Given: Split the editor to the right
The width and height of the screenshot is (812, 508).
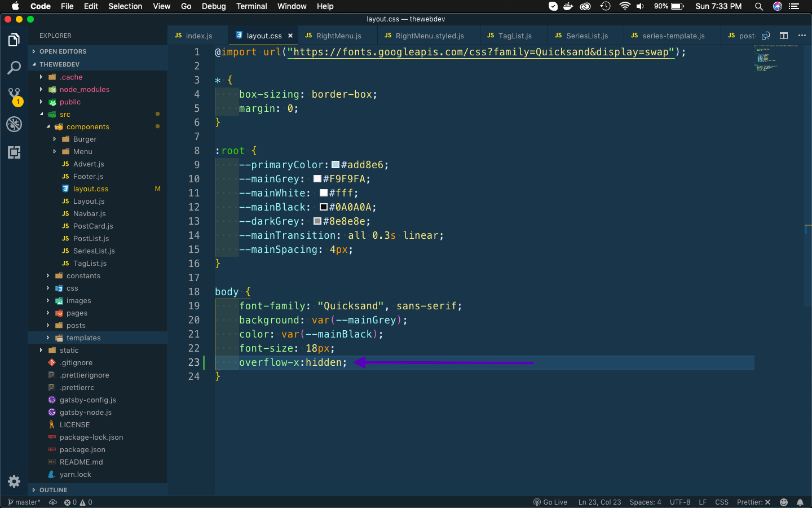Looking at the screenshot, I should point(784,36).
